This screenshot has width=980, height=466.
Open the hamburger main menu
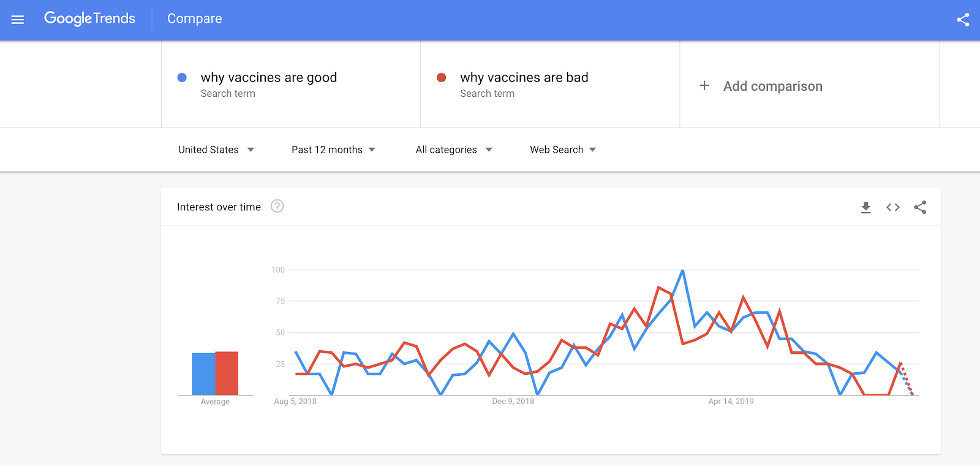[x=18, y=20]
